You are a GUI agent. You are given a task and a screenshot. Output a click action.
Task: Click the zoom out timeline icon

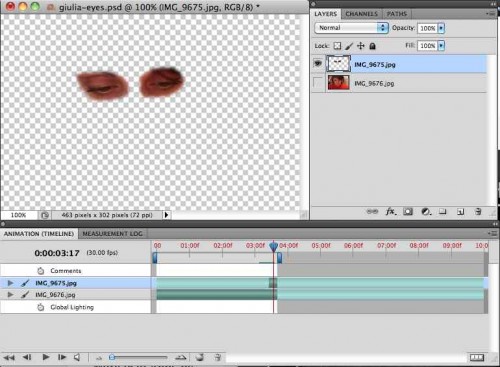(99, 358)
